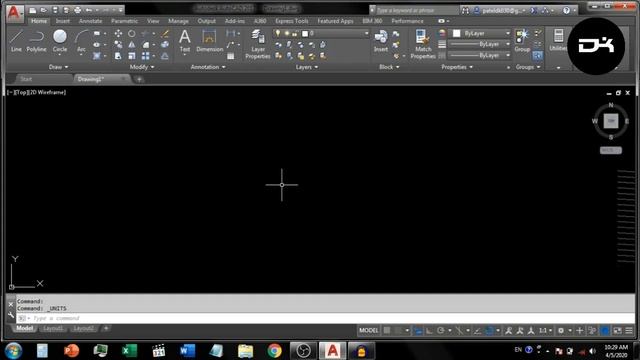Open the Start file tab
This screenshot has width=640, height=360.
tap(26, 79)
